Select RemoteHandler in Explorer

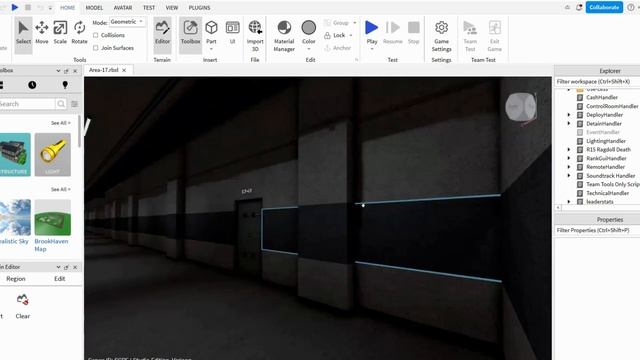[x=605, y=167]
